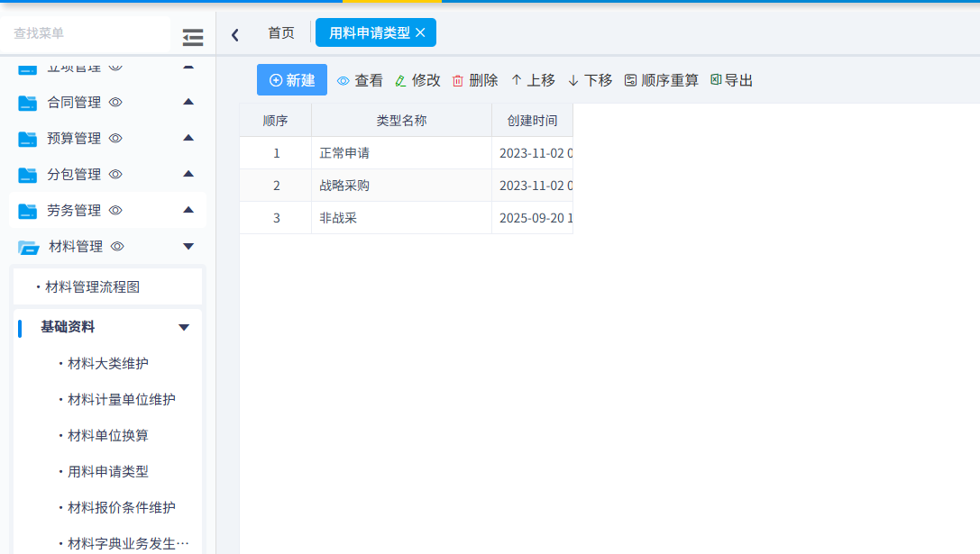This screenshot has height=554, width=980.
Task: Click the 材料管理 menu label
Action: [x=76, y=247]
